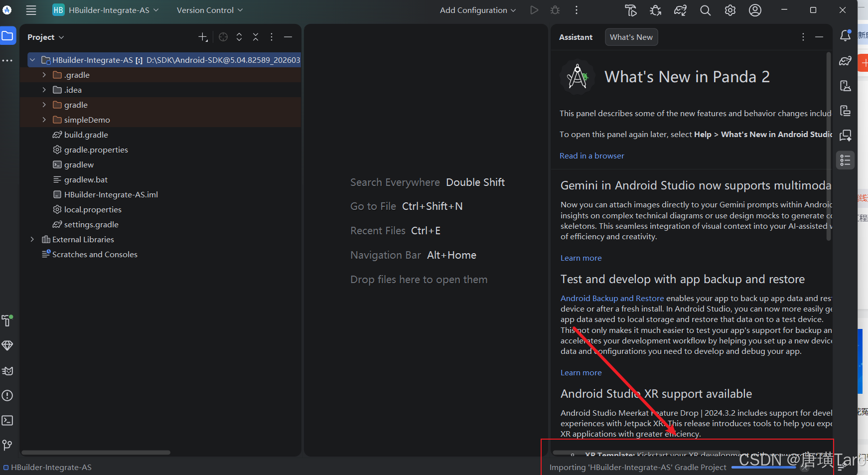This screenshot has height=475, width=868.
Task: Click Learn more under the Gemini section
Action: (x=581, y=258)
